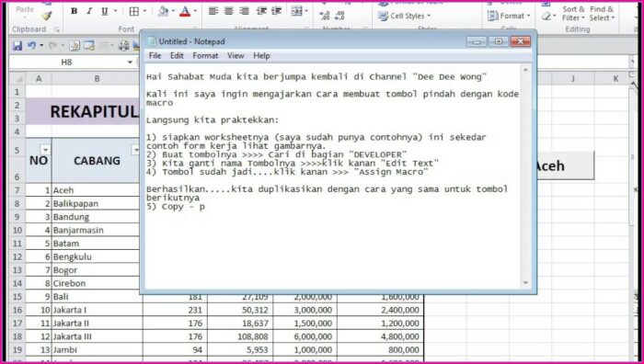This screenshot has width=644, height=364.
Task: Select row 7 header in Excel
Action: [17, 190]
